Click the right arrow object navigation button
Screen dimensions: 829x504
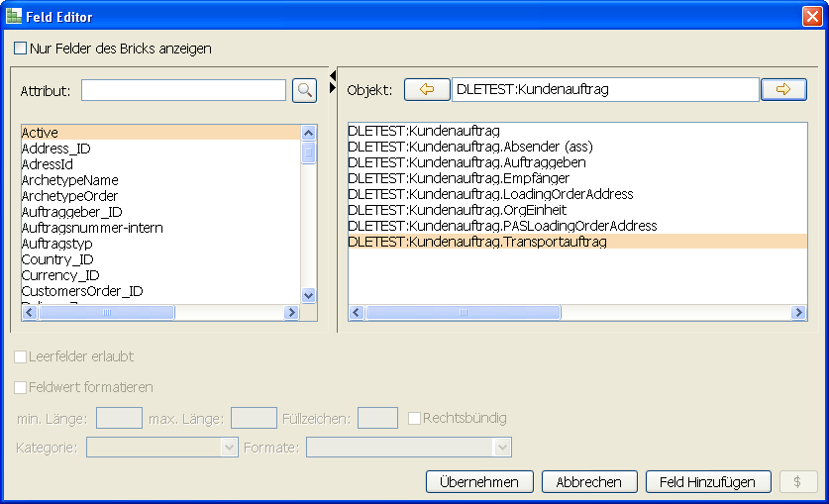tap(783, 90)
